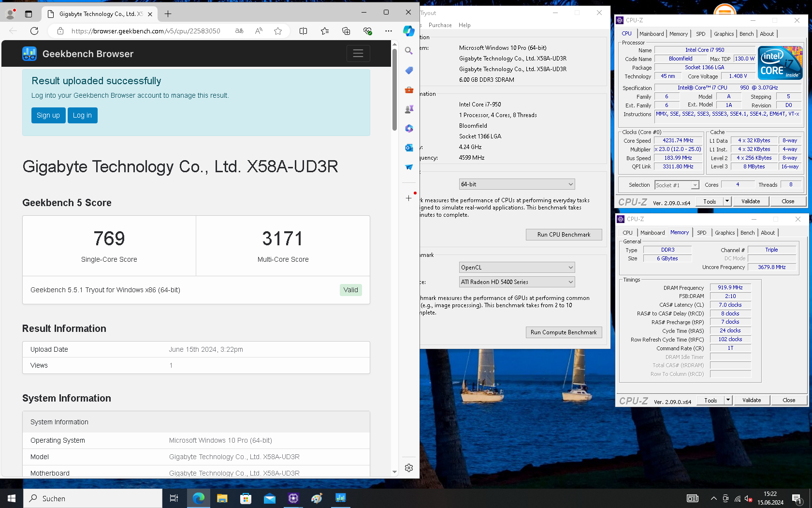
Task: Click the Intel Core i7 logo in CPU-Z
Action: 780,63
